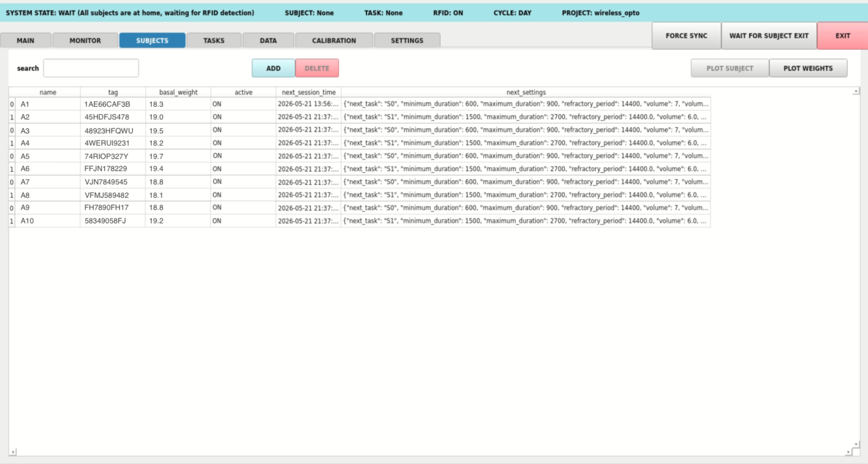
Task: Click tag cell 48923HFQWU
Action: pos(113,130)
